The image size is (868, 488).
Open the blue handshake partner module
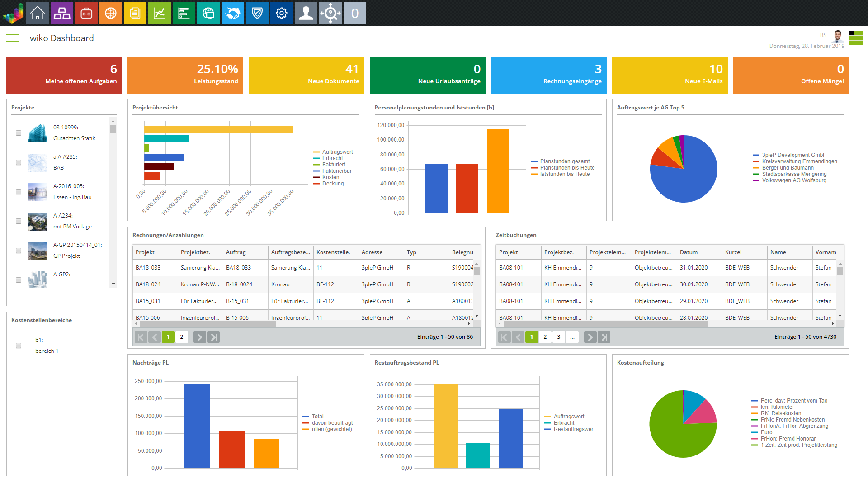(x=233, y=13)
